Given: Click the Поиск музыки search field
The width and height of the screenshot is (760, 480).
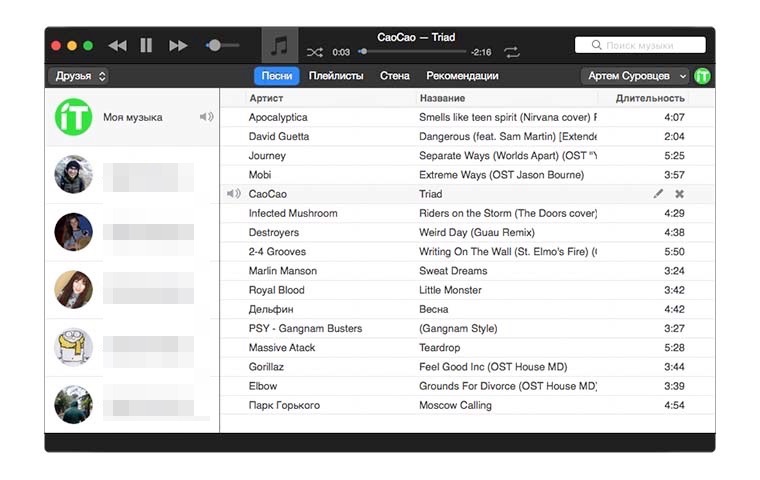Looking at the screenshot, I should [640, 45].
